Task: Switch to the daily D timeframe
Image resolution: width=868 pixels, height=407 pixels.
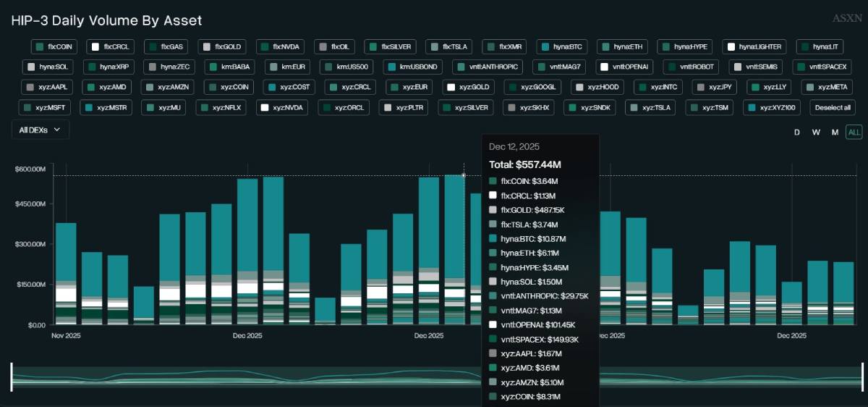Action: pyautogui.click(x=797, y=133)
